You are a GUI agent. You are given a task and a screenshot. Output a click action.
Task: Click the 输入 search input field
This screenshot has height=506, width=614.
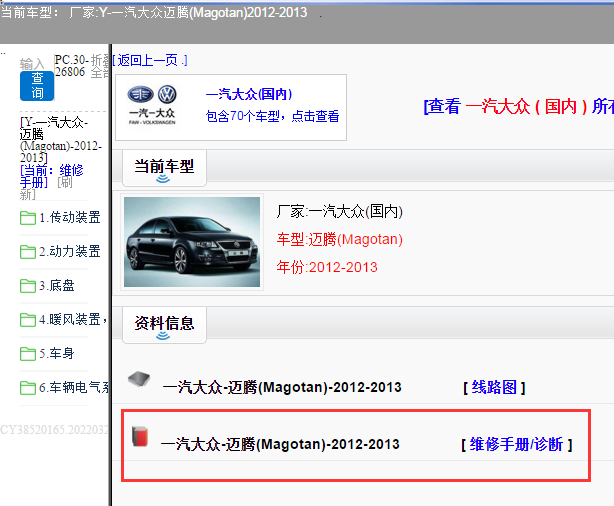click(x=37, y=63)
